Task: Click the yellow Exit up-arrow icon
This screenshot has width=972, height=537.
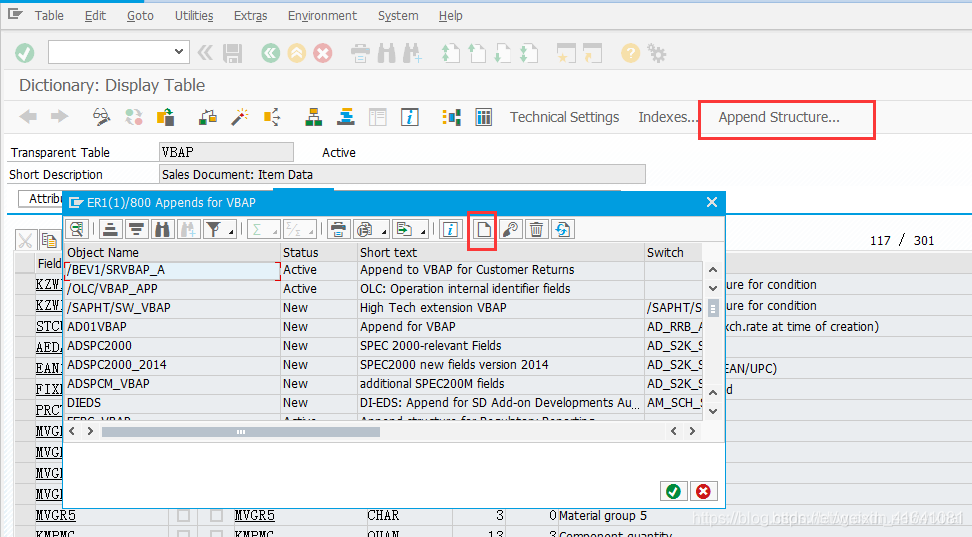Action: click(296, 53)
